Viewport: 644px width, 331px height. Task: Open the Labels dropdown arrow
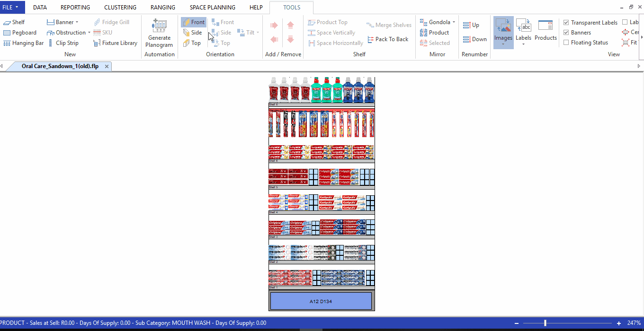pyautogui.click(x=523, y=45)
